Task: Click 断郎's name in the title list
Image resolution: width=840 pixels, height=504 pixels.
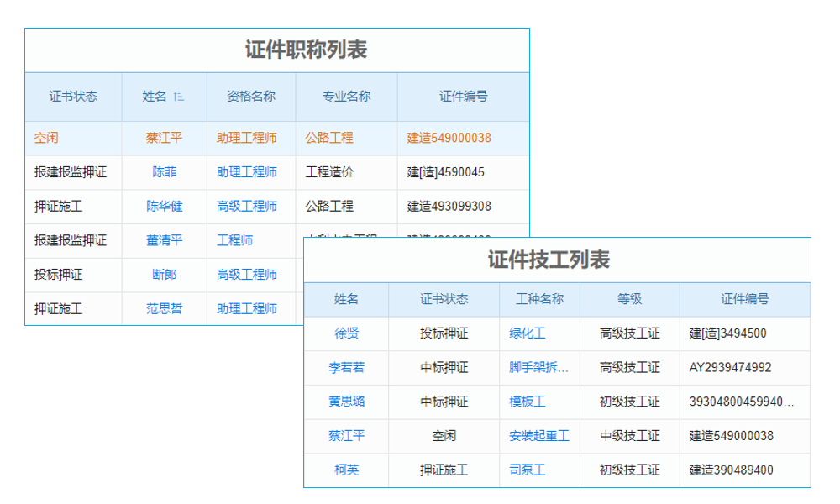Action: click(163, 273)
